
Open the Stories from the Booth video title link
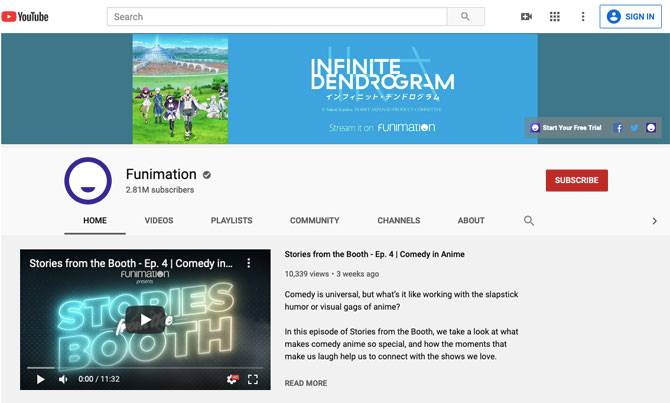pos(374,254)
